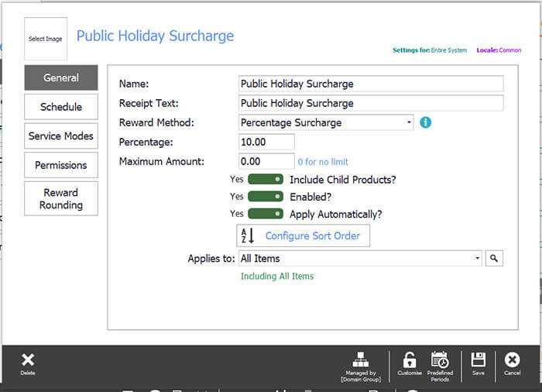Select the Permissions tab

61,165
